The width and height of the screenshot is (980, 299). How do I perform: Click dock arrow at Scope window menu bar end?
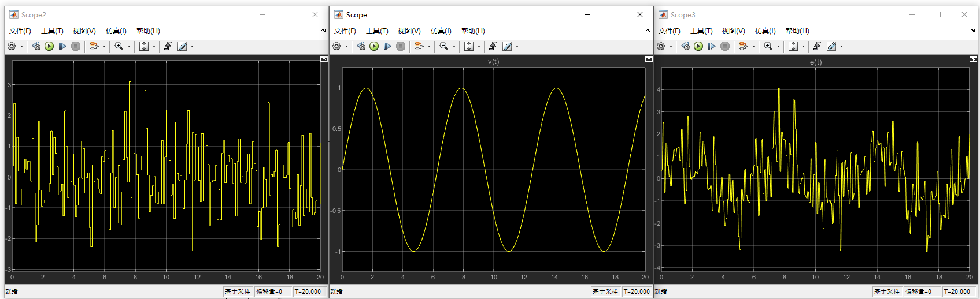(x=649, y=31)
